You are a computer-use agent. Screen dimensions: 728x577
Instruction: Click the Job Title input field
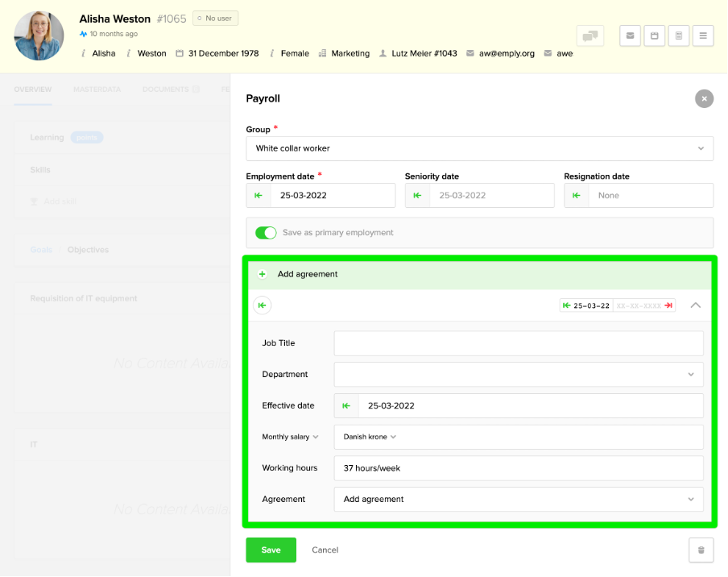tap(518, 343)
